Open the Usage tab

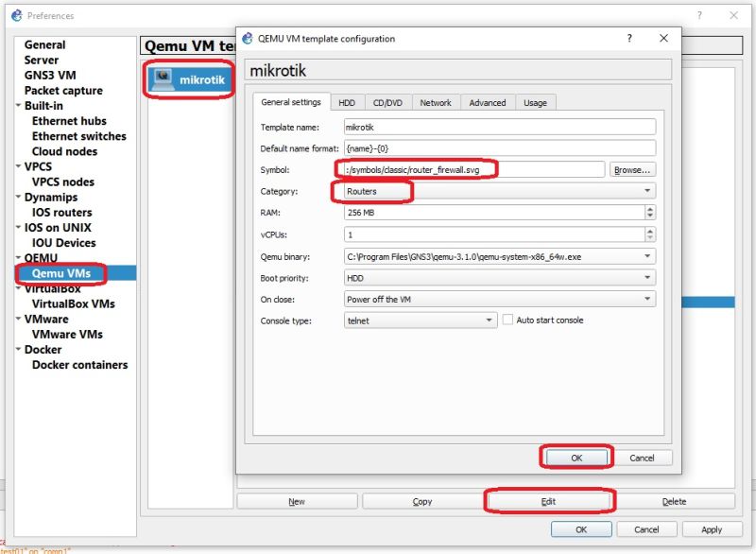[535, 103]
